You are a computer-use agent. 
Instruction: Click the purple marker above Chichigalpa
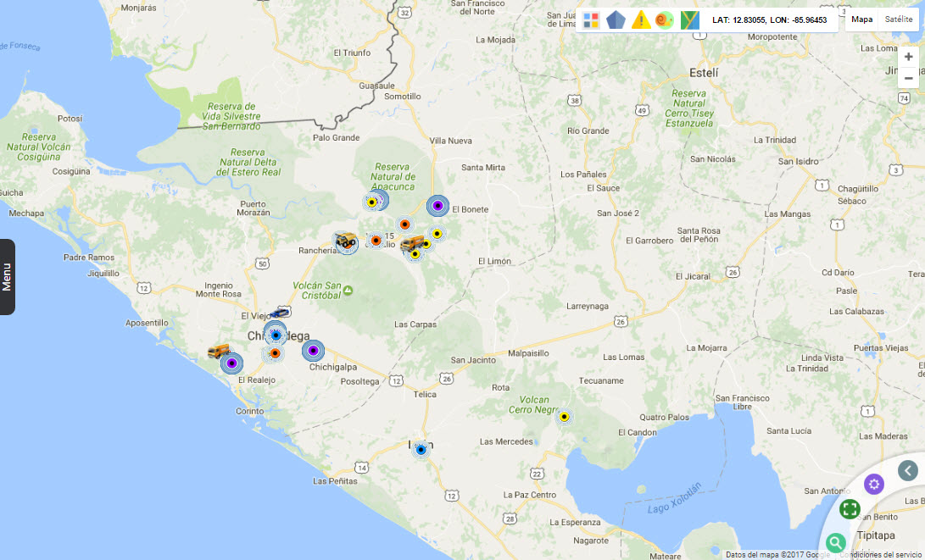(x=313, y=351)
